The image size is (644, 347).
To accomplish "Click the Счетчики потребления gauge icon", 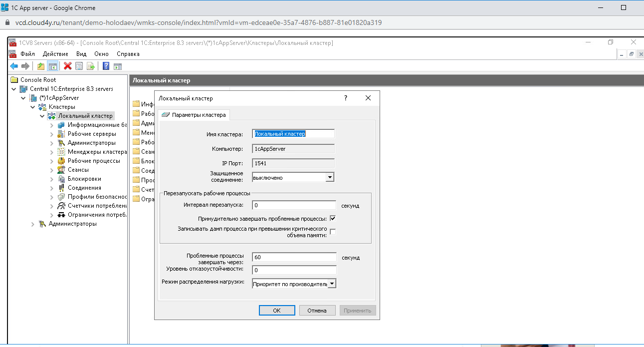I will click(61, 206).
